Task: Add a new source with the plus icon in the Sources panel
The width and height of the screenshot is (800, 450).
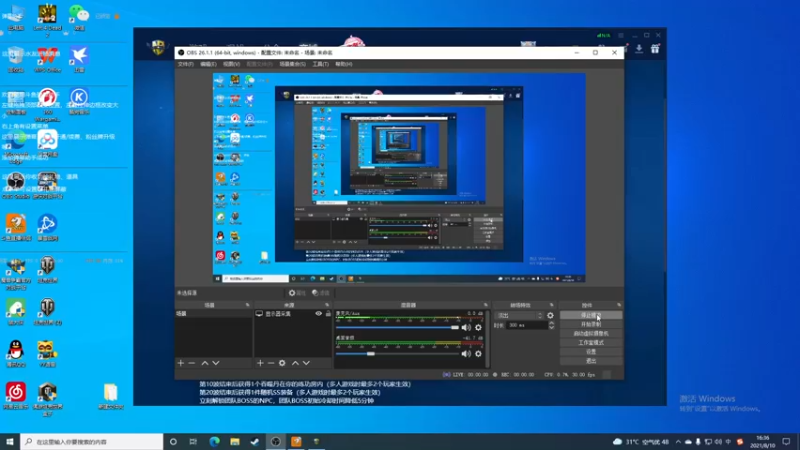Action: point(260,363)
